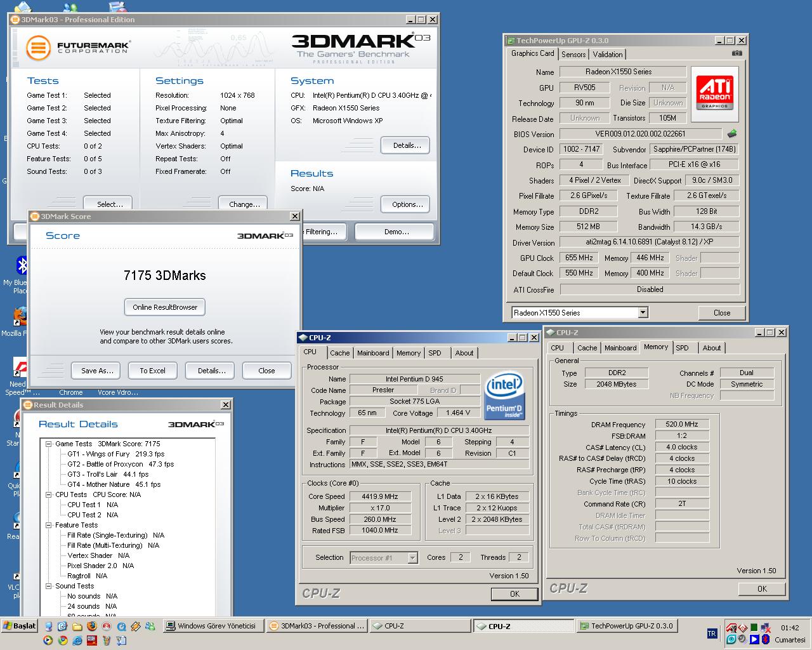Switch to Windows Görev Yöneticisi taskbar button
This screenshot has width=812, height=650.
(x=213, y=626)
